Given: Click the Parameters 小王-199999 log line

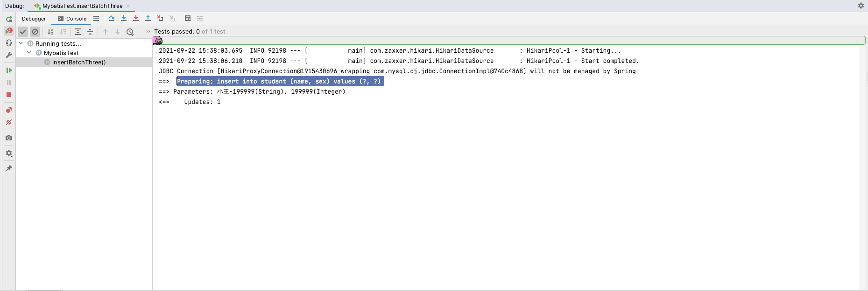Looking at the screenshot, I should pyautogui.click(x=252, y=92).
